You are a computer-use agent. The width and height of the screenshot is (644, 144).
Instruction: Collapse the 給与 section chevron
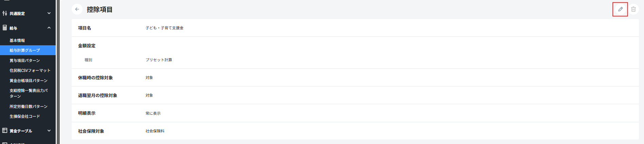49,28
